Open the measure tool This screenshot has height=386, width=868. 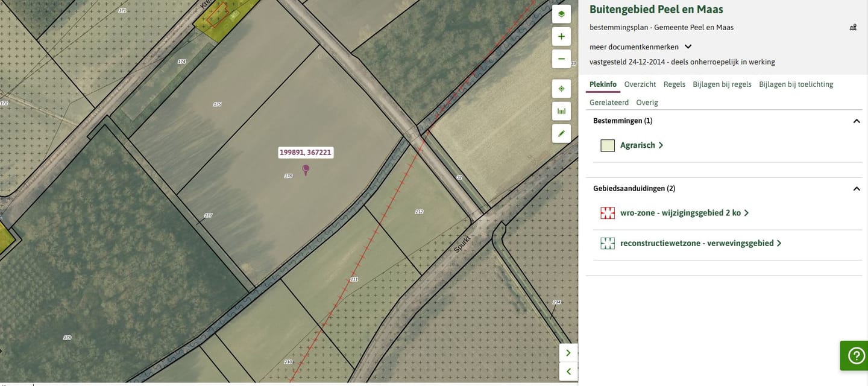coord(561,111)
